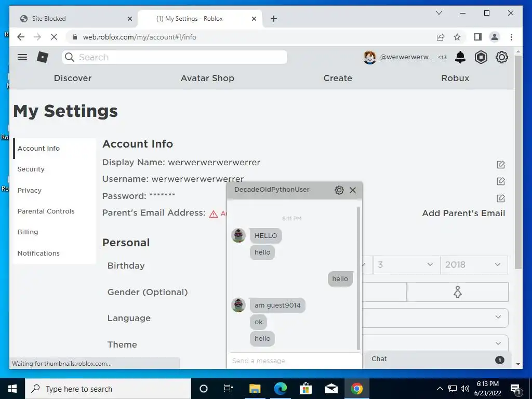The height and width of the screenshot is (399, 532).
Task: Open the hamburger navigation menu
Action: (22, 57)
